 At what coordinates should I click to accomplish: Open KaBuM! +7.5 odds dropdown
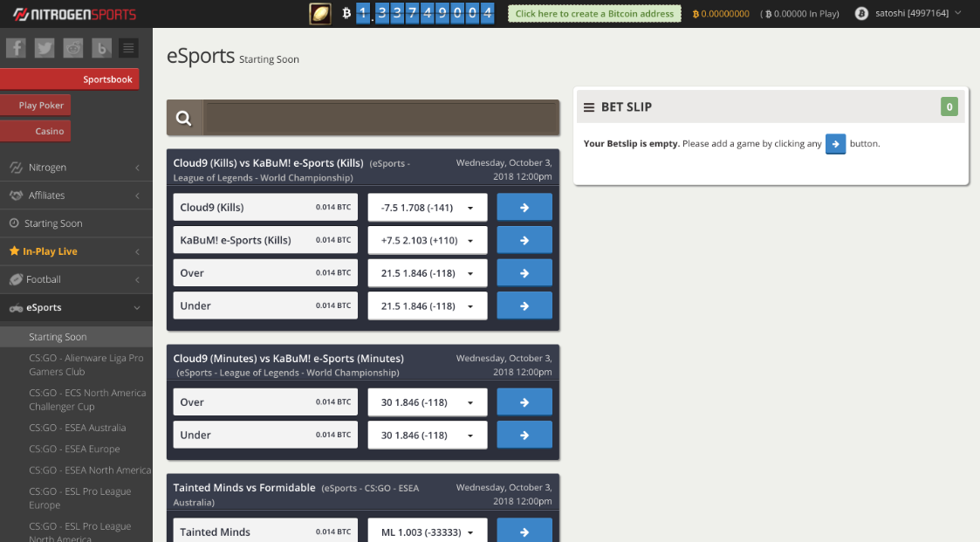point(428,240)
